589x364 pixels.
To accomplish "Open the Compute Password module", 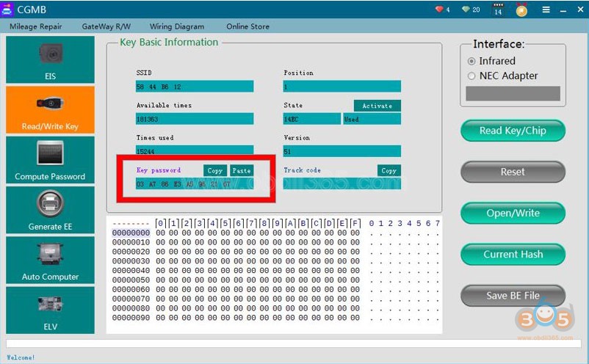I will point(50,160).
